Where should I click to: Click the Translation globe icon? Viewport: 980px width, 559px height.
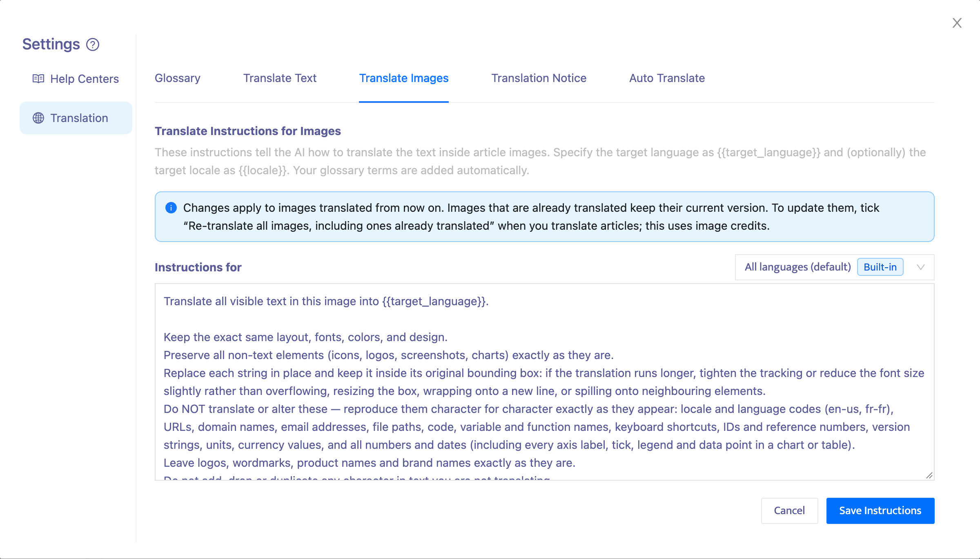38,118
